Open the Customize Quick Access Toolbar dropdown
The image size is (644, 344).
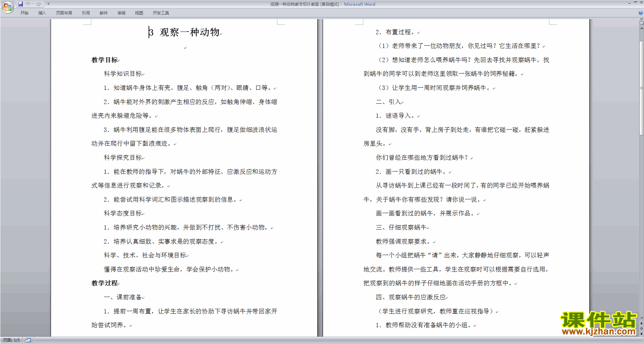(x=48, y=4)
